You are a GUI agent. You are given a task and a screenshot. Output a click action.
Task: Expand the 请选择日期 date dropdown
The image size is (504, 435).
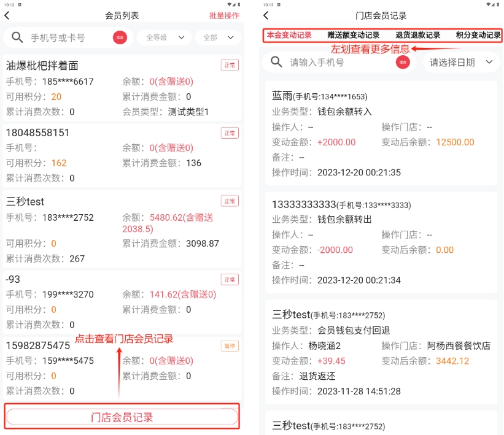tap(460, 62)
